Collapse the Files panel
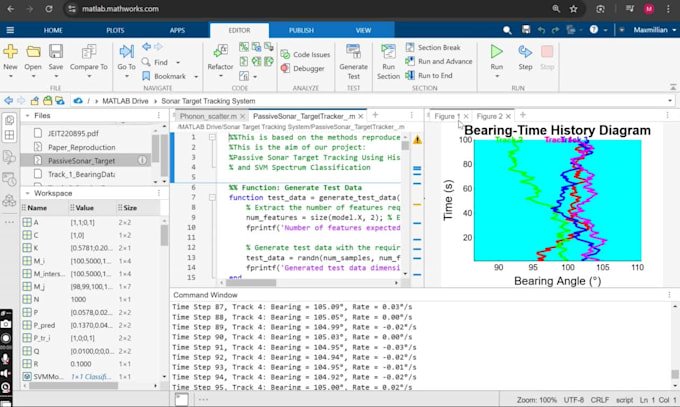The width and height of the screenshot is (680, 407). (x=27, y=116)
